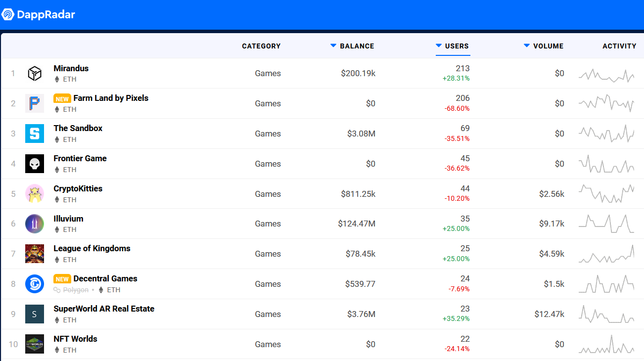
Task: Click the League of Kingdoms thumbnail
Action: tap(35, 254)
